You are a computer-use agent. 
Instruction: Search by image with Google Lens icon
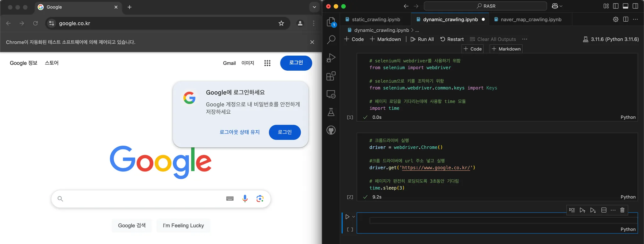click(x=260, y=198)
